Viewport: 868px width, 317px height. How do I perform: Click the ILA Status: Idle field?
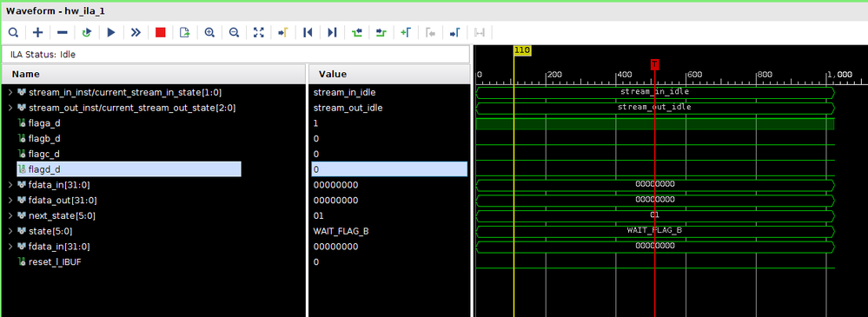[235, 54]
